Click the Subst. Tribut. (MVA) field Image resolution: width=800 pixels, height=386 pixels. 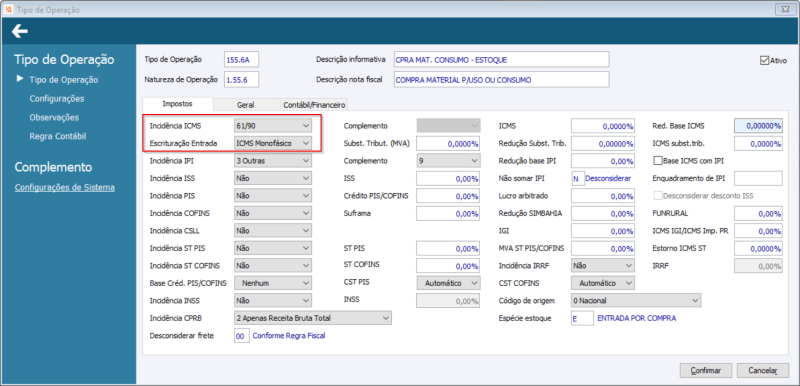pyautogui.click(x=448, y=144)
